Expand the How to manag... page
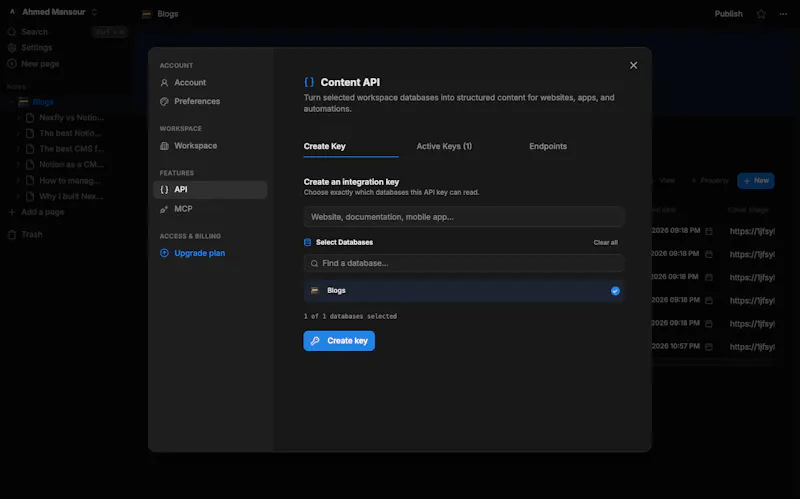This screenshot has width=800, height=499. tap(18, 181)
